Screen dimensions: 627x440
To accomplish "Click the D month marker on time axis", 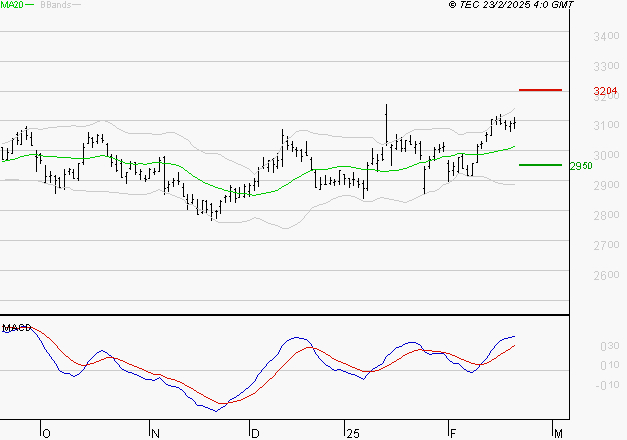I will pos(255,434).
